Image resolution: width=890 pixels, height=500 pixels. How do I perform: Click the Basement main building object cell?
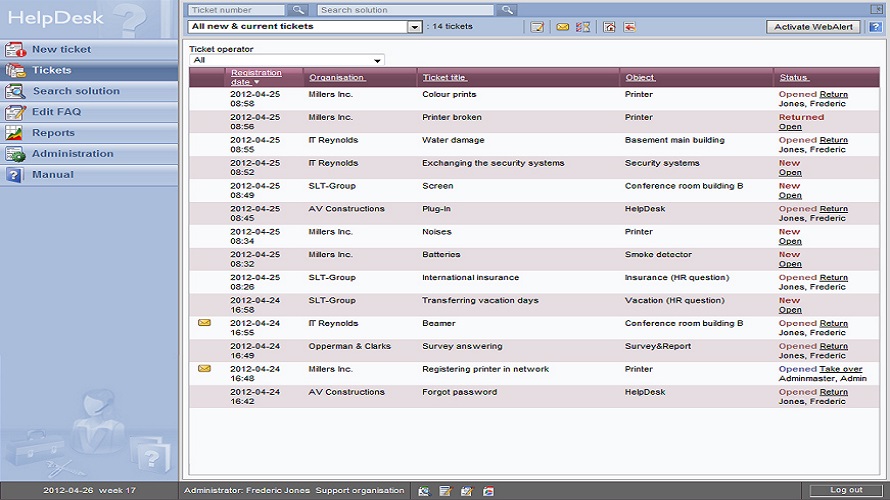[674, 140]
